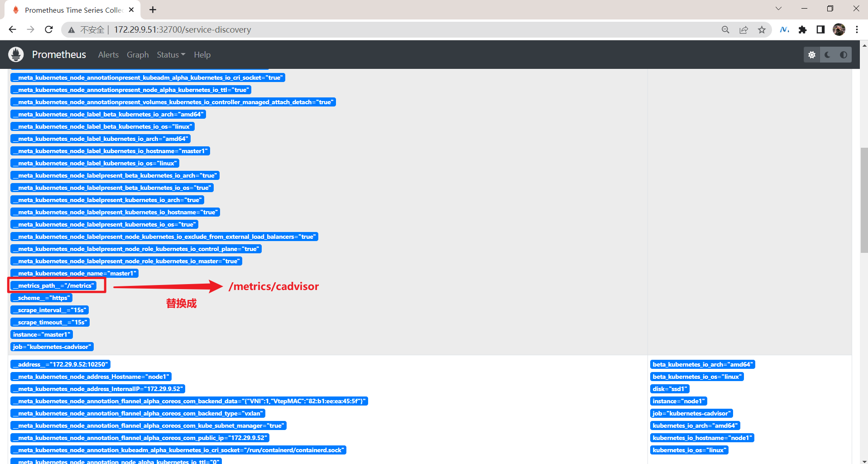The image size is (868, 464).
Task: Click label flannel backend_type="vxlan"
Action: pos(138,413)
